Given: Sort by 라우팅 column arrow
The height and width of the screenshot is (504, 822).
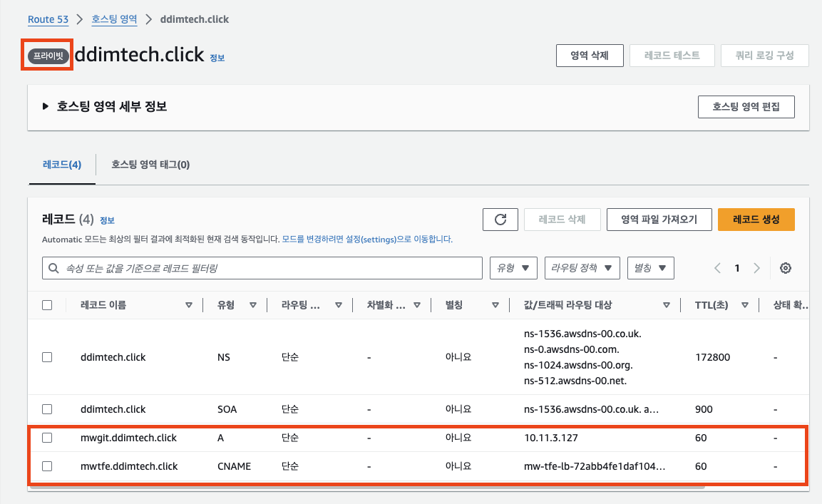Looking at the screenshot, I should (x=339, y=305).
